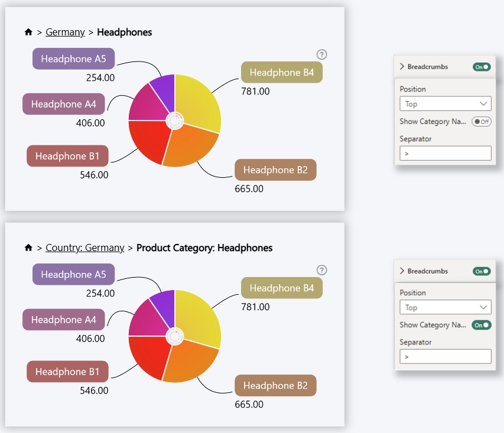Image resolution: width=504 pixels, height=433 pixels.
Task: Follow the underlined Germany breadcrumb link
Action: (65, 32)
